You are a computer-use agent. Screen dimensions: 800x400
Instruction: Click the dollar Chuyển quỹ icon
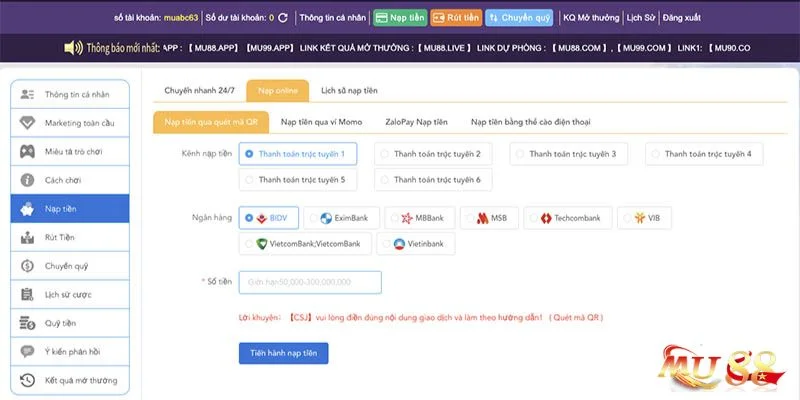27,266
